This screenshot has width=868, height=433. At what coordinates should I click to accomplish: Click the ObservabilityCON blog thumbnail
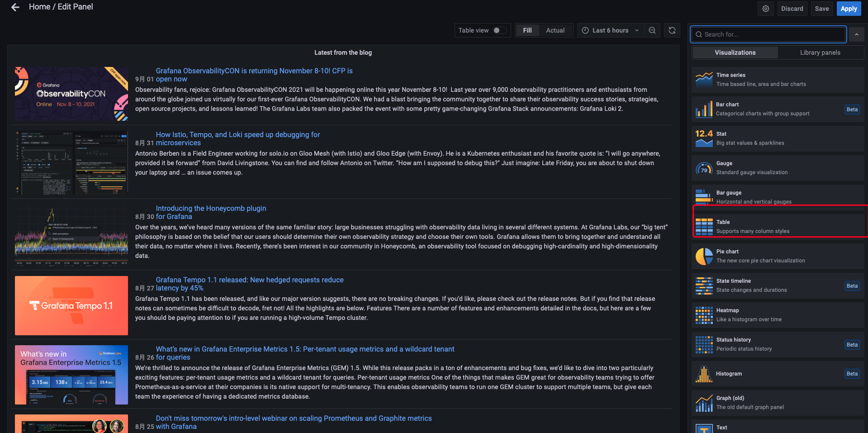coord(71,94)
